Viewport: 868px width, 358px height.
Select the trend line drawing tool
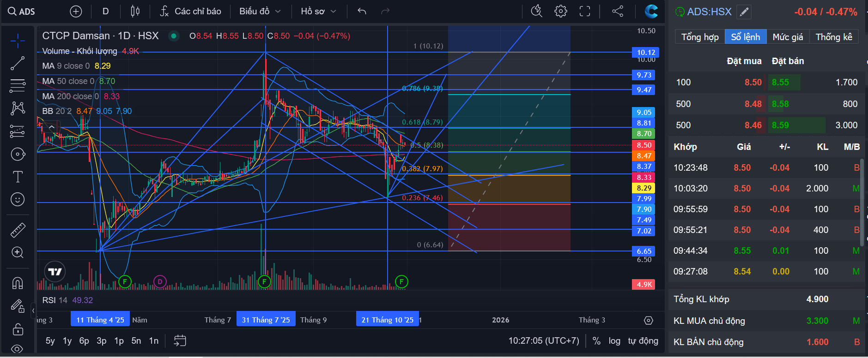tap(18, 63)
